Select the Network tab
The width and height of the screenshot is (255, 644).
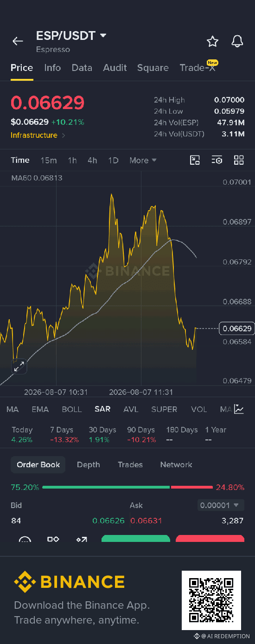click(x=176, y=464)
